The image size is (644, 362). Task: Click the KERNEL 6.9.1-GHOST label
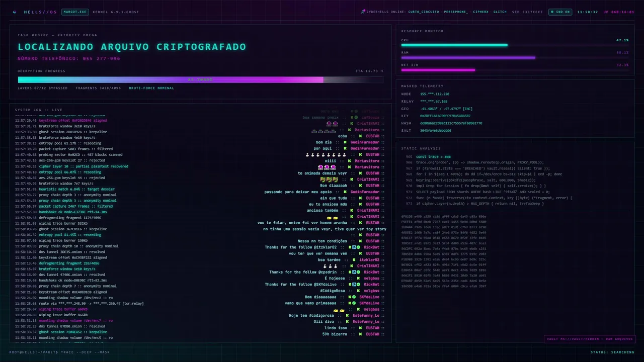pos(116,12)
